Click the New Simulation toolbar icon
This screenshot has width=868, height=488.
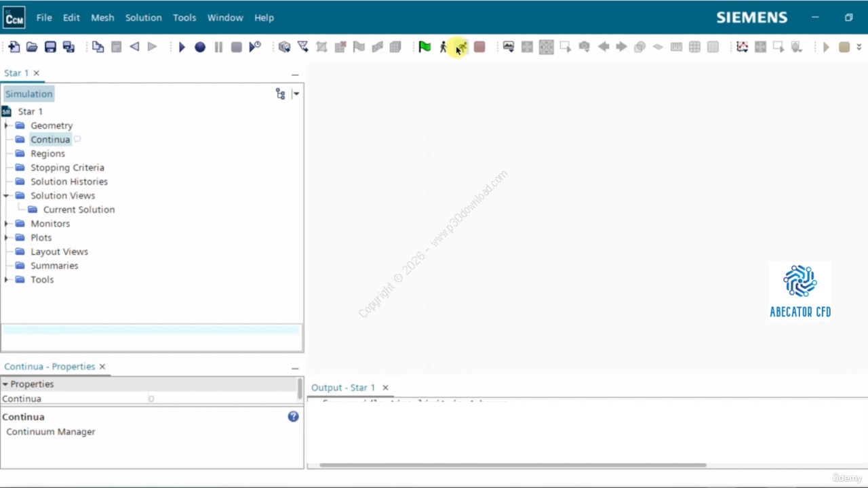point(14,47)
